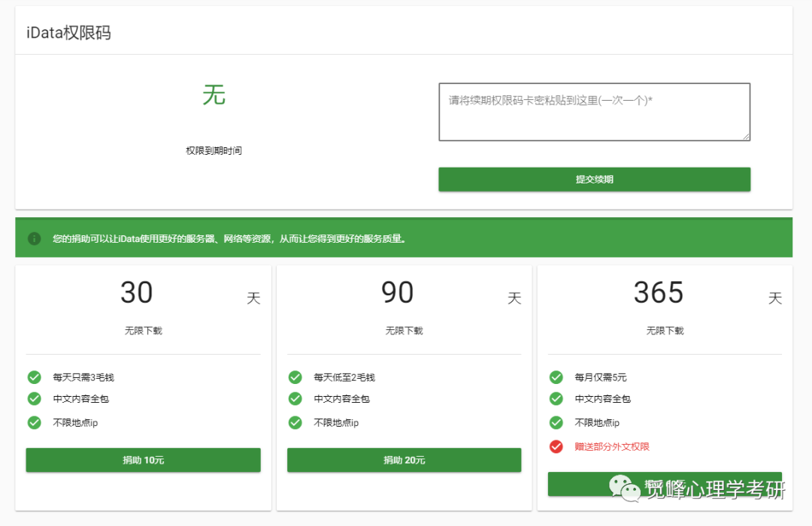Viewport: 812px width, 526px height.
Task: Click the 每天只需3毛钱 text
Action: 83,377
